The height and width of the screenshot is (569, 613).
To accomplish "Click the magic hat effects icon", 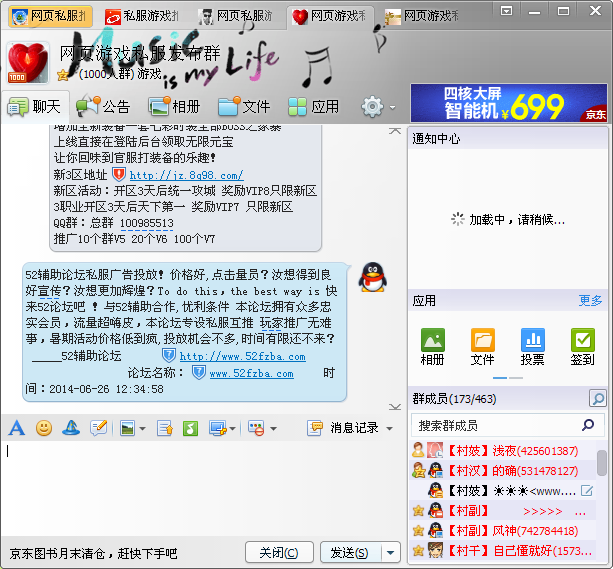I will click(71, 428).
